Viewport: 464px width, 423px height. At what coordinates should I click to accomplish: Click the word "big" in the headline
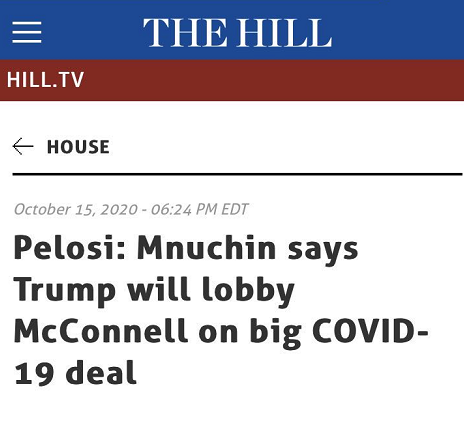pos(275,332)
